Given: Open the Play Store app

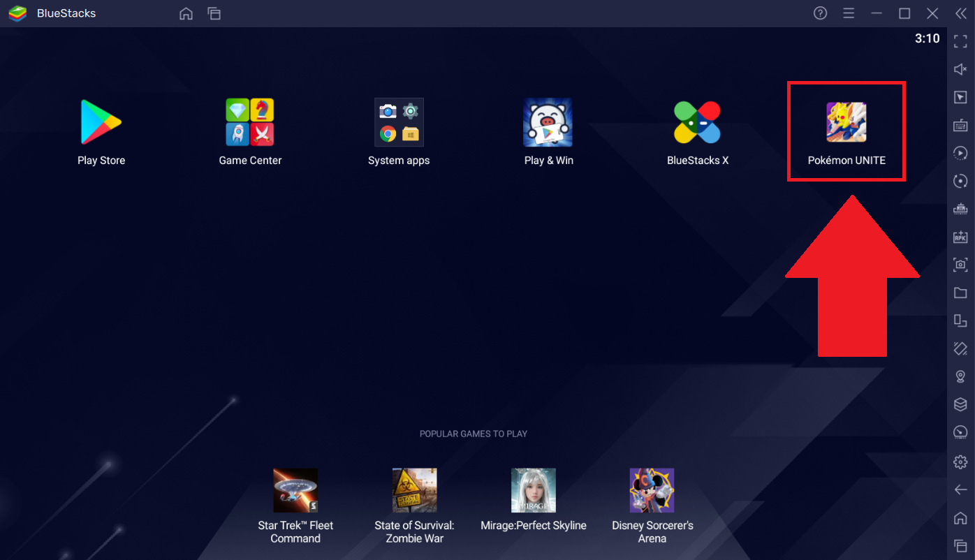Looking at the screenshot, I should pos(101,123).
